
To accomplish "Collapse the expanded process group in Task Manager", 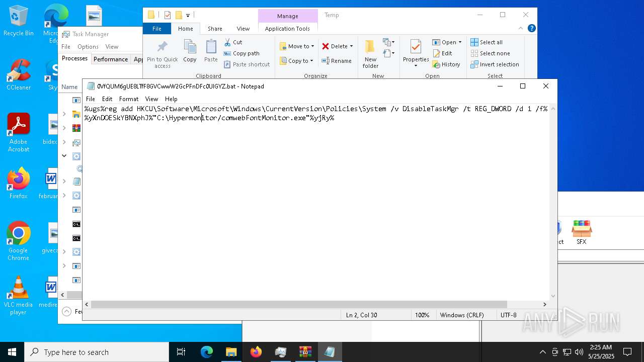I will click(x=64, y=156).
